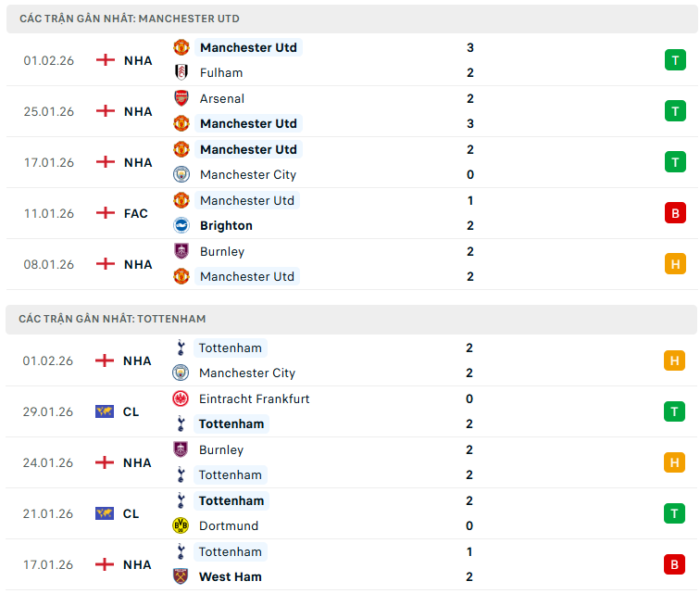Click the England flag beside FAC

tap(106, 213)
